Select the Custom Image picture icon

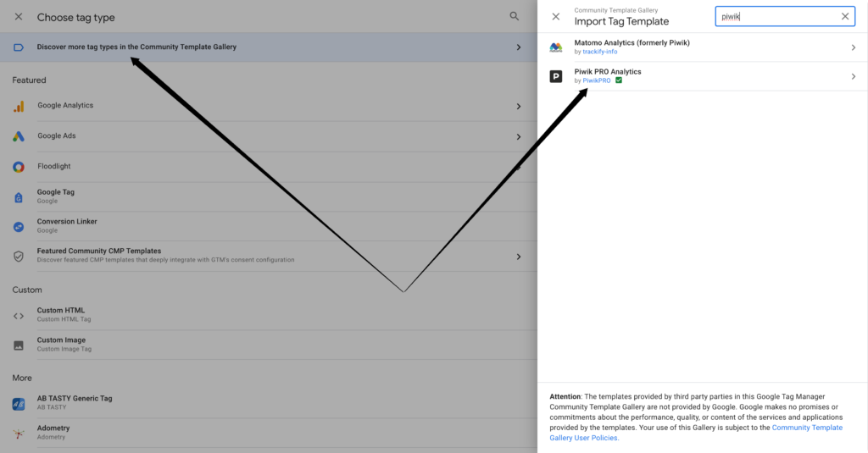pos(19,345)
